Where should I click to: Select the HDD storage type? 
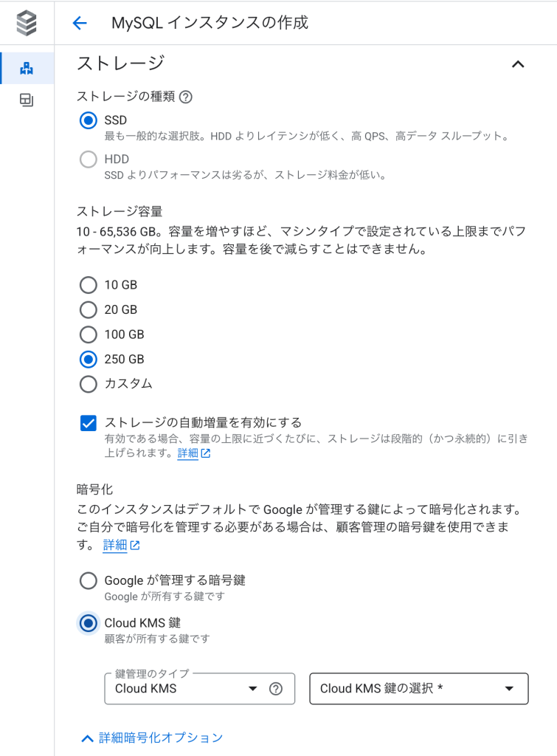point(89,159)
